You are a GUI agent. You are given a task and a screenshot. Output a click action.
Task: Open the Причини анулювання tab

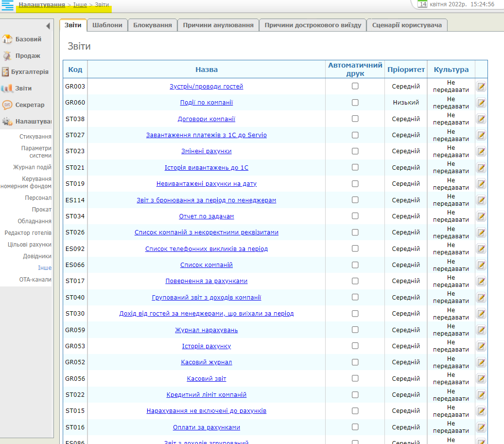(218, 25)
